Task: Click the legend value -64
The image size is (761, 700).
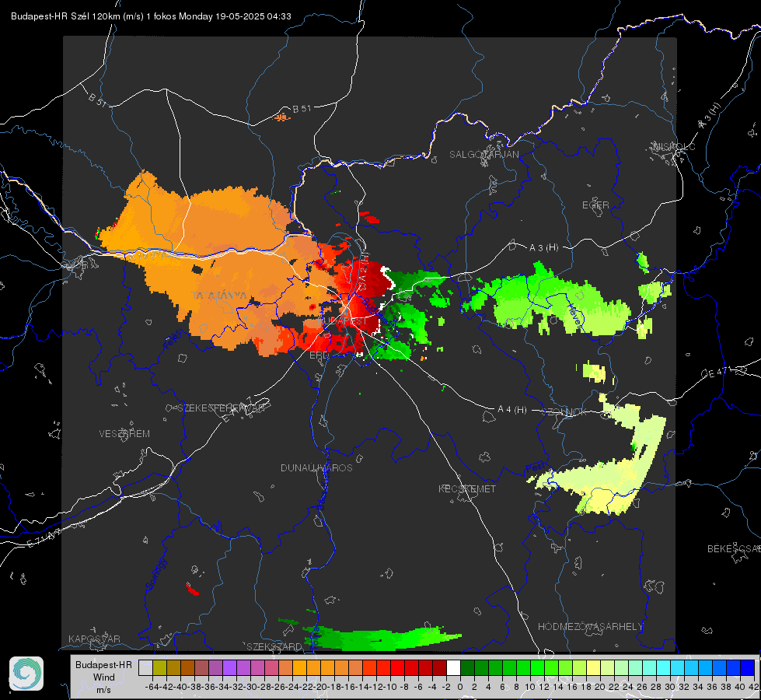Action: [x=152, y=687]
